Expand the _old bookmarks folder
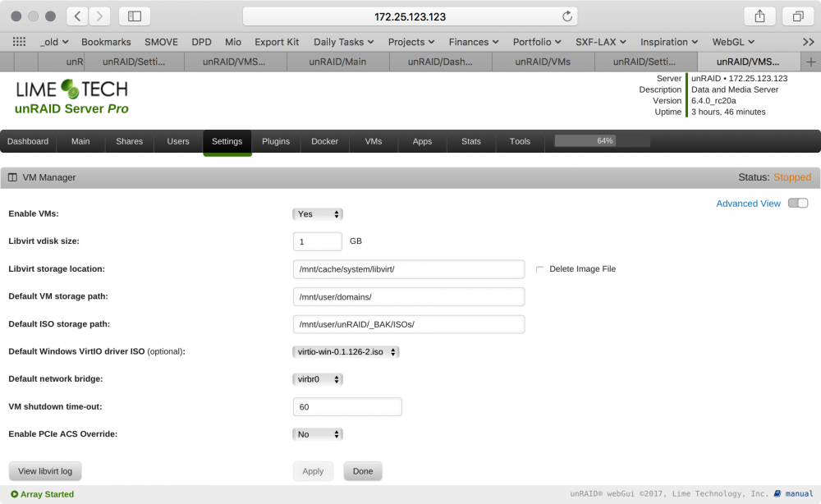 tap(54, 42)
